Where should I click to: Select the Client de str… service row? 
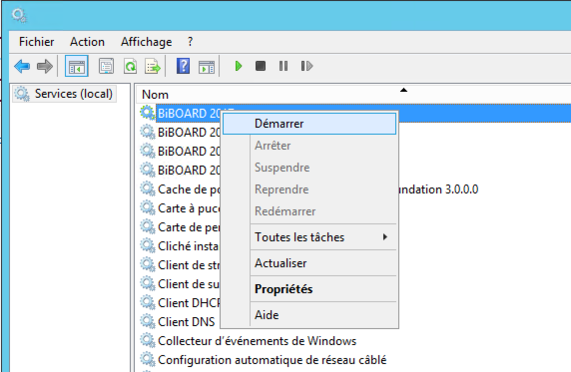[x=189, y=265]
